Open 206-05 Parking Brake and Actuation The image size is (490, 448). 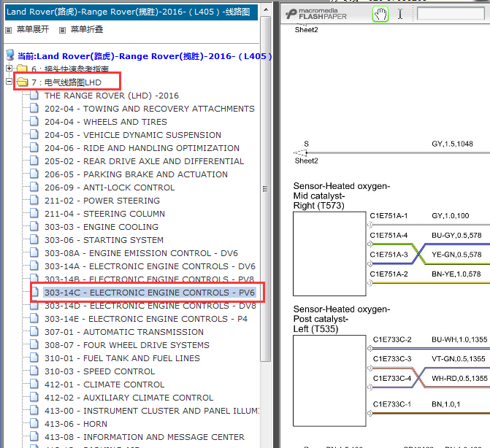137,174
